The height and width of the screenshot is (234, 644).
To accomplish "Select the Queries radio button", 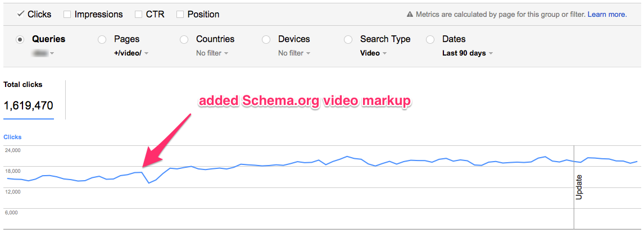I will coord(20,40).
